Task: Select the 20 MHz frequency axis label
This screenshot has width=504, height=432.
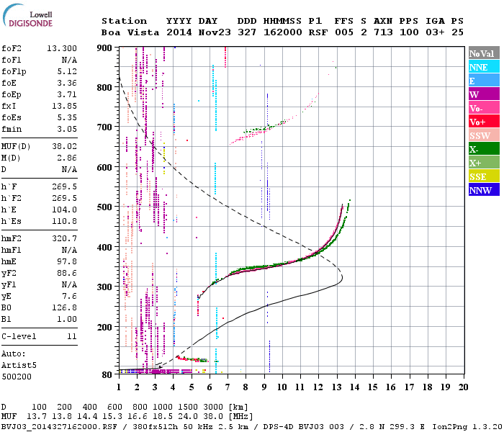Action: click(463, 387)
